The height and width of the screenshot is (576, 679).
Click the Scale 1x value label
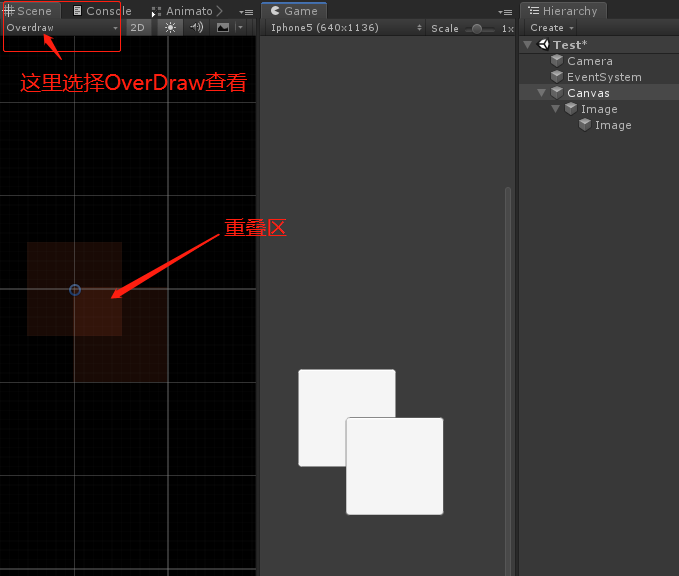click(x=508, y=29)
